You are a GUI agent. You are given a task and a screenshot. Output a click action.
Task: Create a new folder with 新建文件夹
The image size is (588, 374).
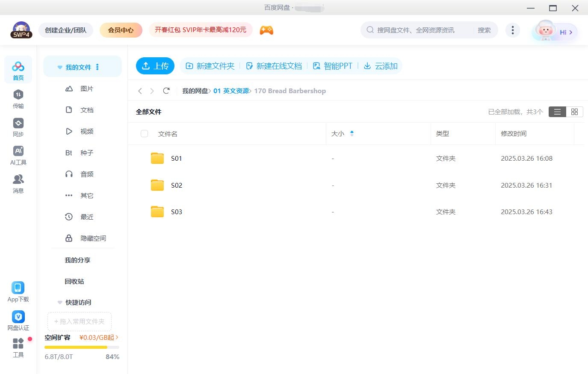coord(210,66)
